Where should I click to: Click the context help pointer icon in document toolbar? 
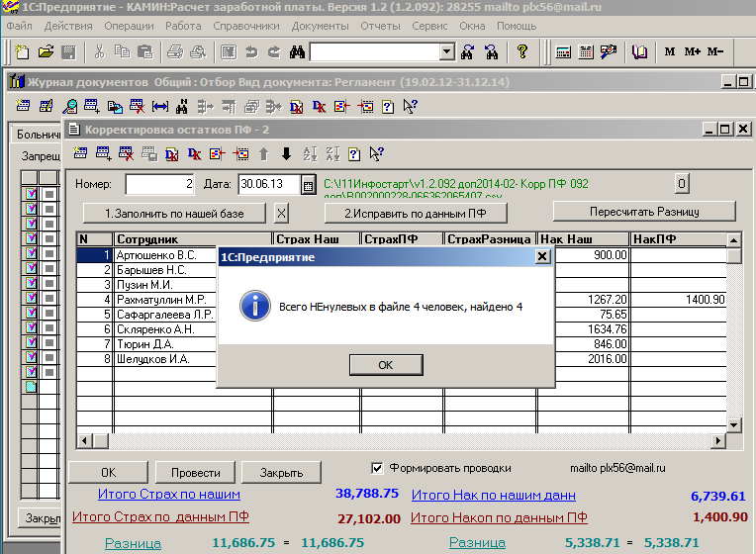[x=376, y=153]
